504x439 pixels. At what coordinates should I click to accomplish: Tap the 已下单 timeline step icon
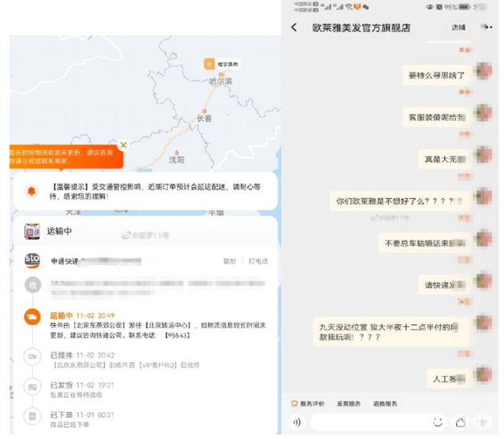click(32, 415)
